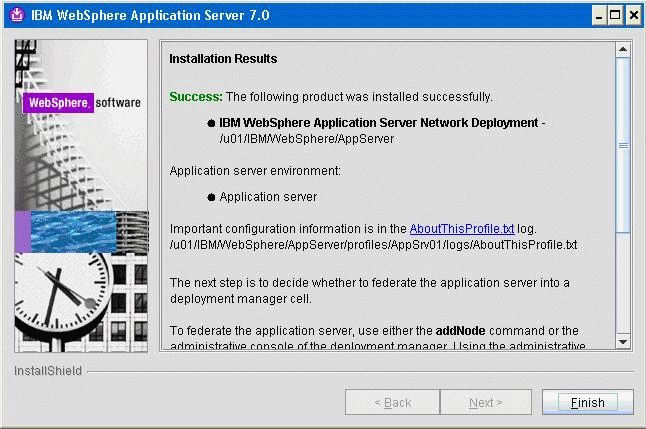
Task: Click the bold addNode command text
Action: [460, 331]
